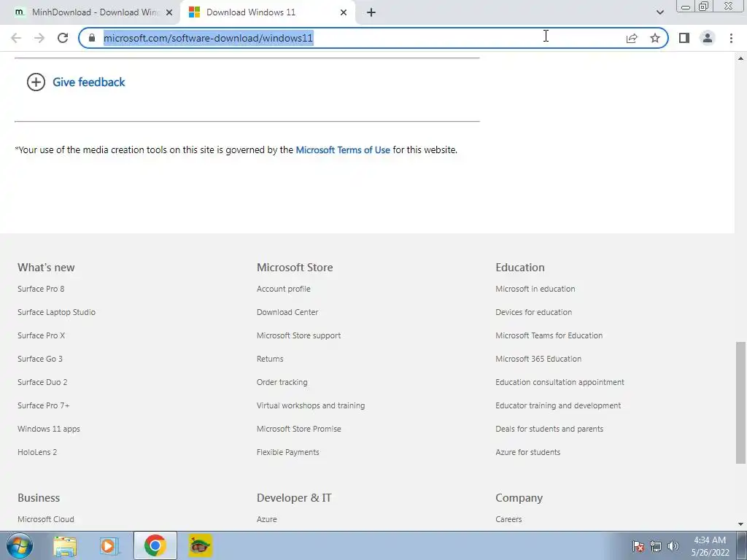The height and width of the screenshot is (560, 747).
Task: Open the green-hat app in taskbar
Action: [200, 545]
